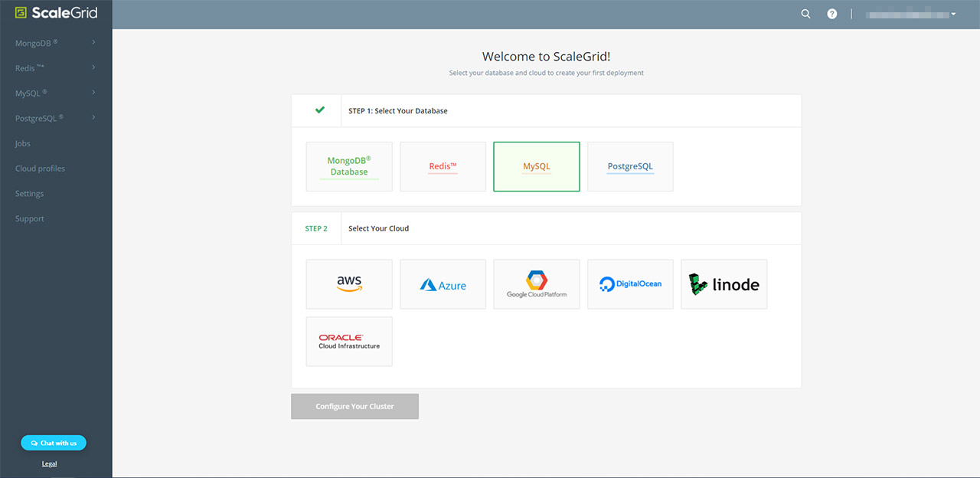Click the Select Your Cloud heading
Image resolution: width=980 pixels, height=478 pixels.
point(379,228)
